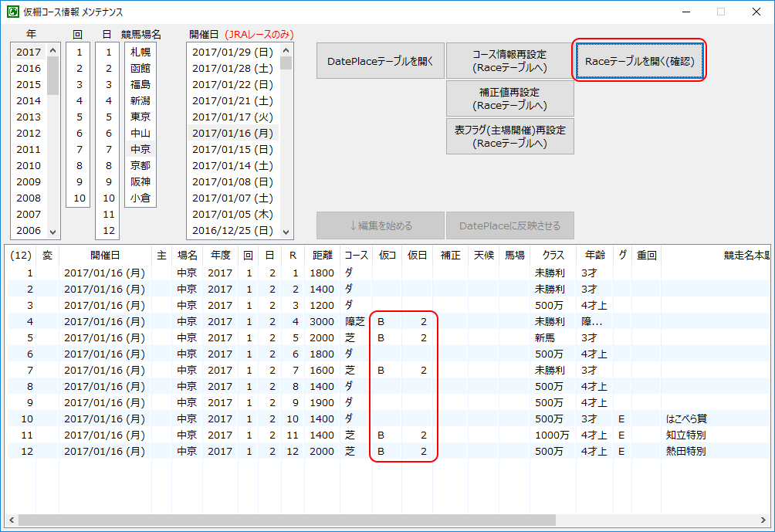Click Raceテーブルを開く(確認) button
The width and height of the screenshot is (775, 532).
coord(640,61)
